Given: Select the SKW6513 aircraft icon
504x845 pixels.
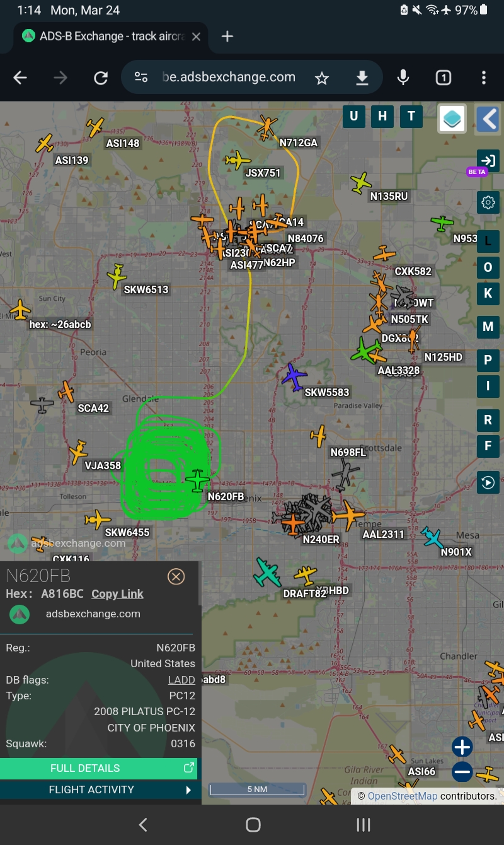Looking at the screenshot, I should tap(117, 276).
